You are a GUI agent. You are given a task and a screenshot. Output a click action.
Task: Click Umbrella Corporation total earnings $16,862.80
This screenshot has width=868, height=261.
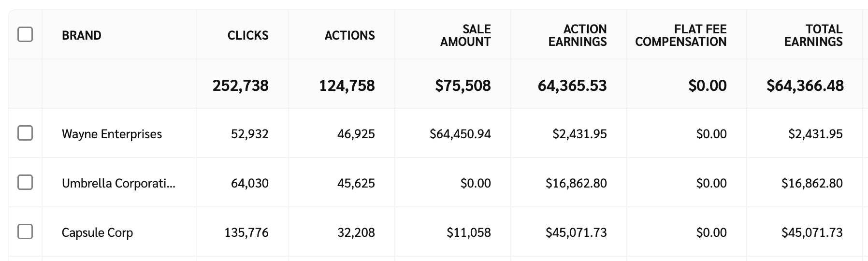pyautogui.click(x=812, y=183)
